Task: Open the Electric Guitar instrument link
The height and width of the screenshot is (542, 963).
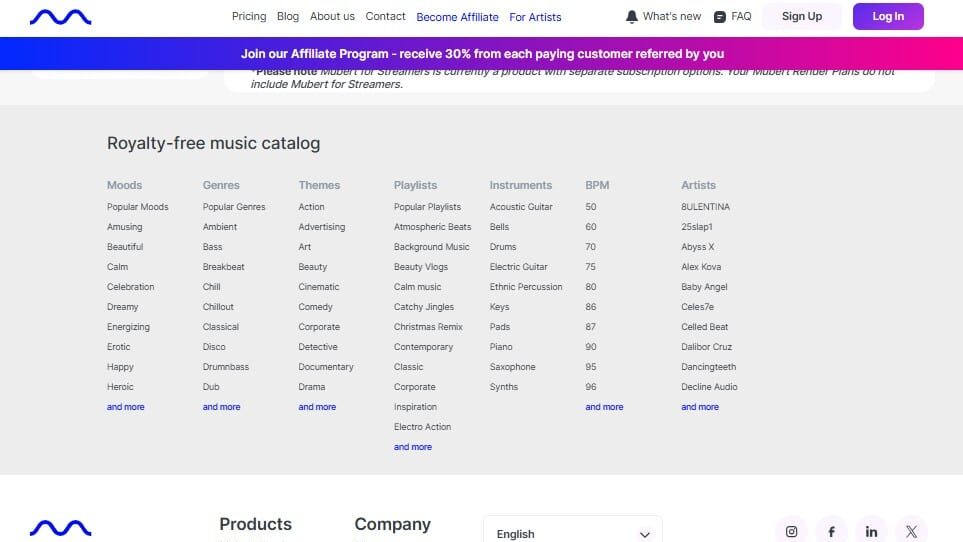Action: [x=518, y=267]
